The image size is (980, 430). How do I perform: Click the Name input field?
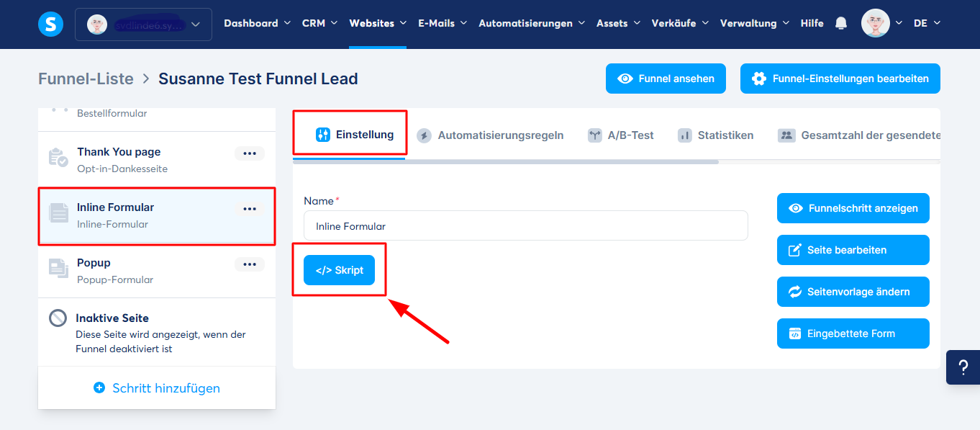[x=526, y=225]
